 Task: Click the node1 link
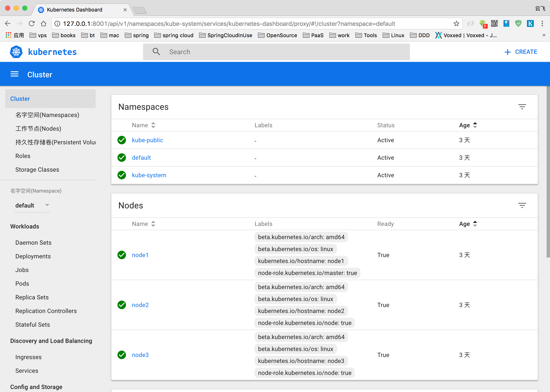tap(140, 255)
